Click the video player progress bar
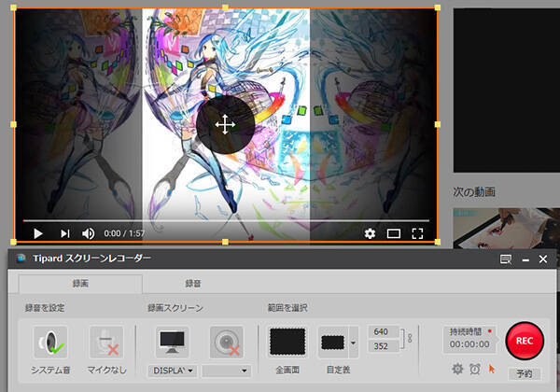Image resolution: width=560 pixels, height=392 pixels. tap(224, 221)
